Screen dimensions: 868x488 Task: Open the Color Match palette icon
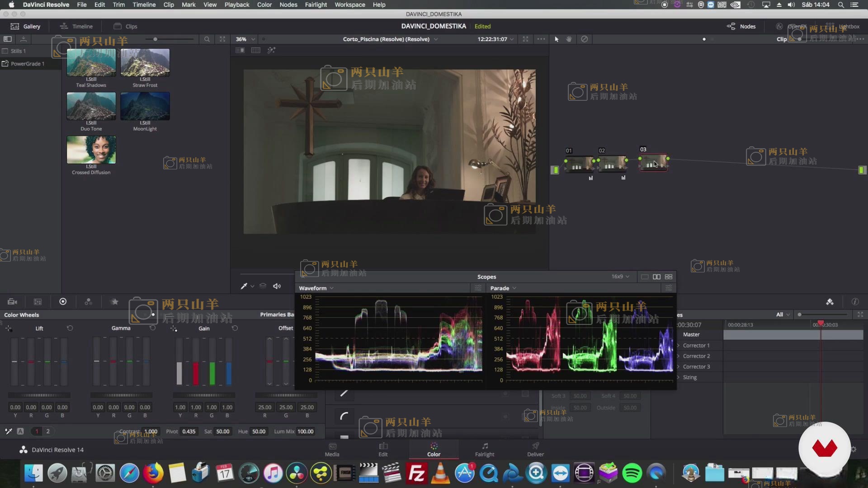pyautogui.click(x=38, y=302)
